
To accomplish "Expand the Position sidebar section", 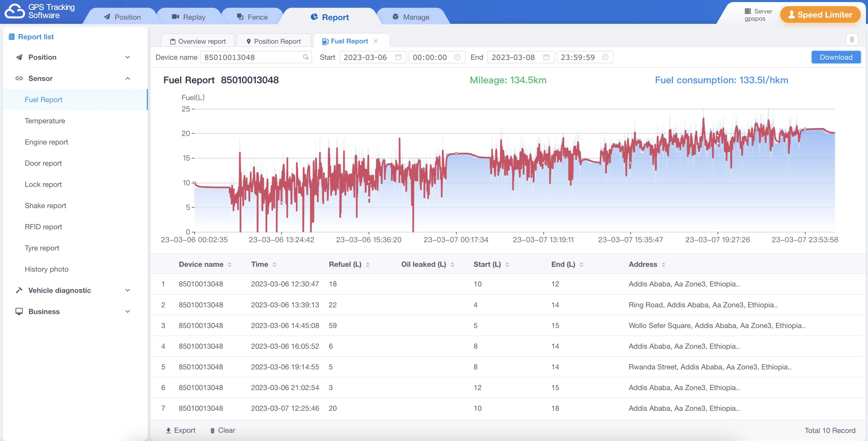I will [127, 57].
